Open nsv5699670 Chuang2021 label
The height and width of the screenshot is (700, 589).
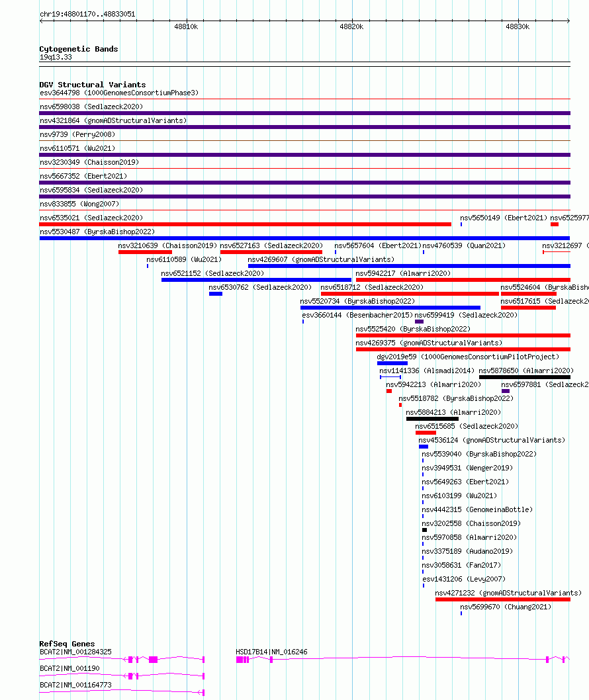(506, 606)
